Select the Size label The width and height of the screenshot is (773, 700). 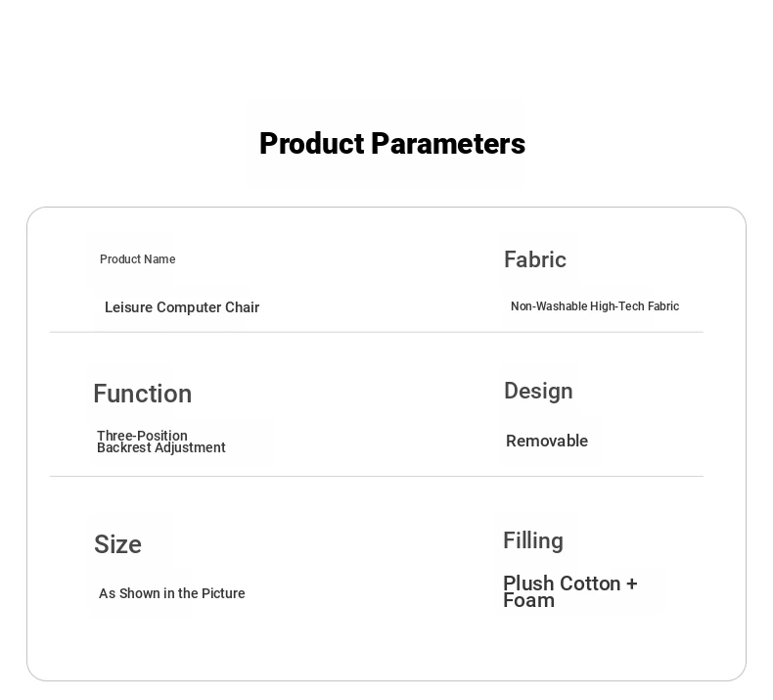point(117,544)
